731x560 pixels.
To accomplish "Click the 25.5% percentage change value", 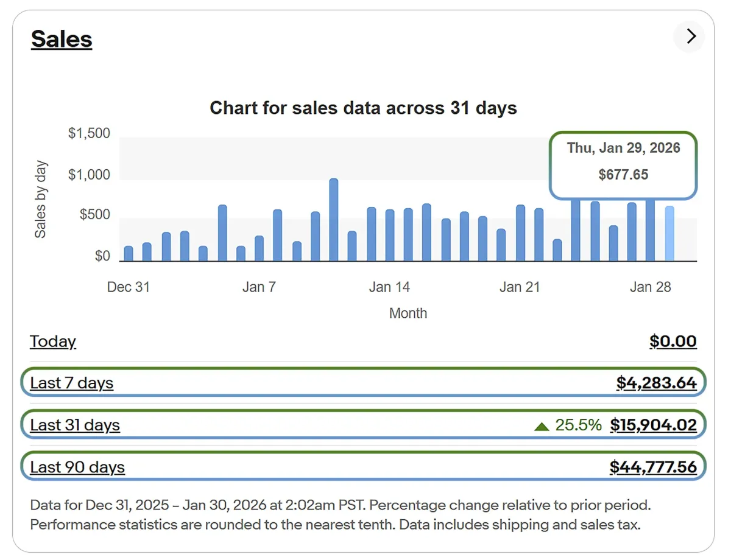I will [578, 425].
